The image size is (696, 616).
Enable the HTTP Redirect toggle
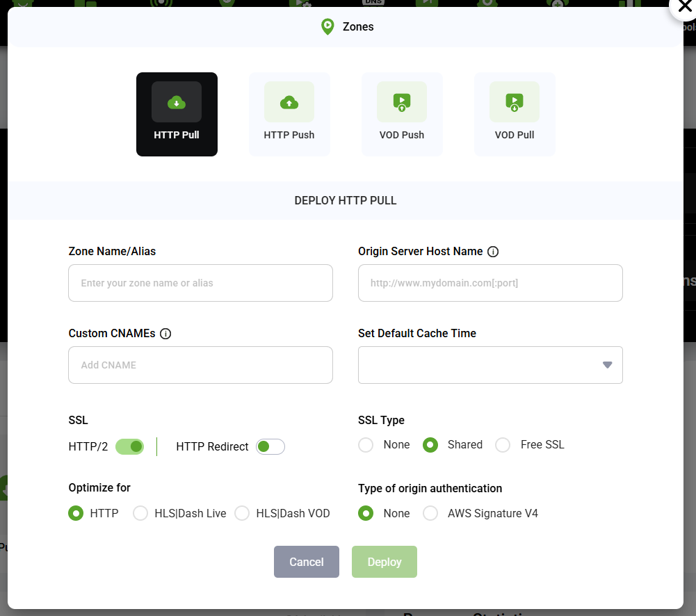[270, 446]
